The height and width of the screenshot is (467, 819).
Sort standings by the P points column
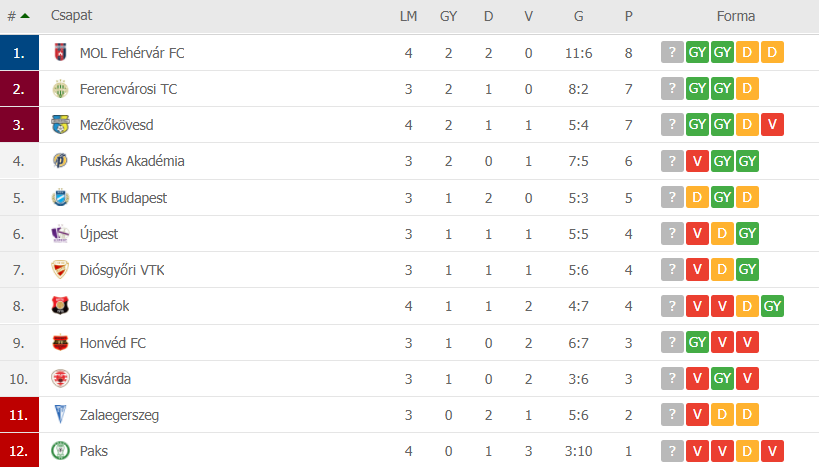coord(628,16)
